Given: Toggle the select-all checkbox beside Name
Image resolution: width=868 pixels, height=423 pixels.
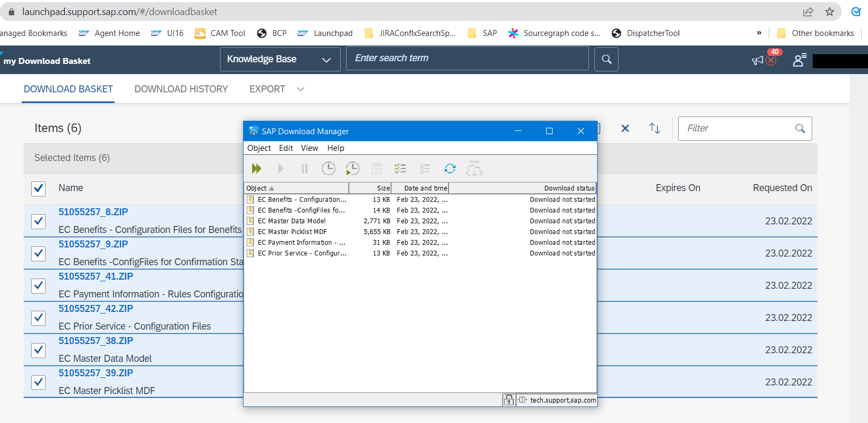Looking at the screenshot, I should tap(39, 188).
